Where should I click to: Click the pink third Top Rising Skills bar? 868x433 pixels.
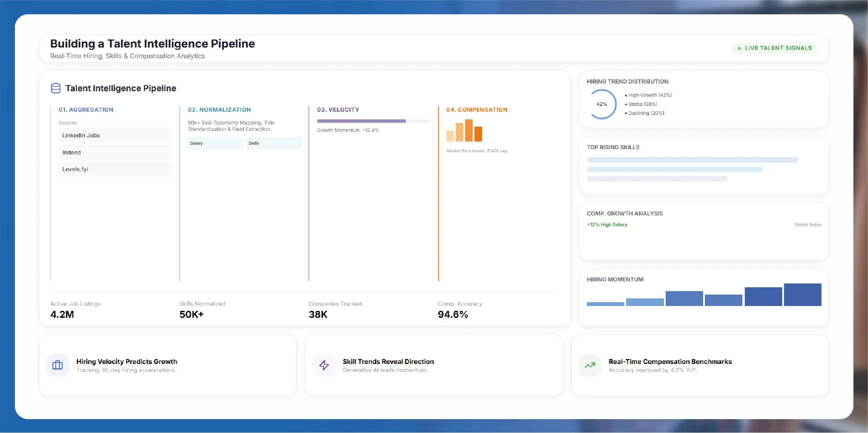(x=657, y=179)
